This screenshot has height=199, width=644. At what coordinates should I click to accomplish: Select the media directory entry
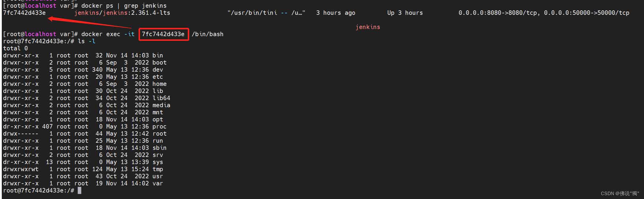click(87, 105)
